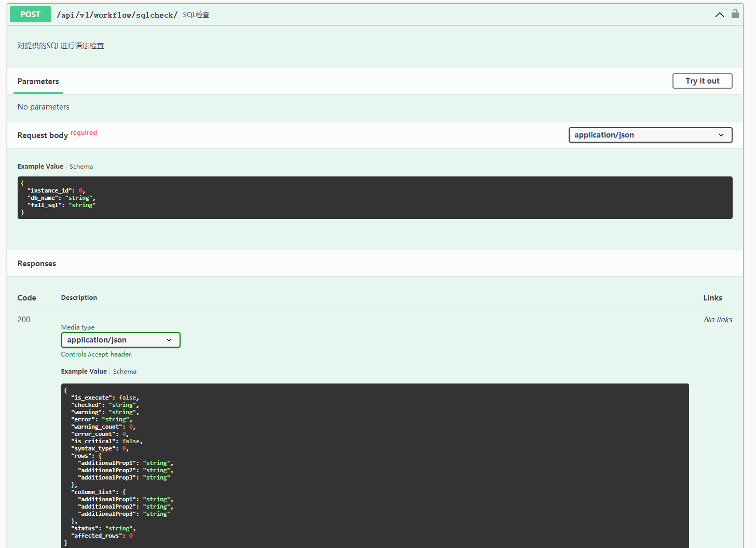The height and width of the screenshot is (548, 756).
Task: Click the request body example JSON block
Action: pyautogui.click(x=375, y=198)
